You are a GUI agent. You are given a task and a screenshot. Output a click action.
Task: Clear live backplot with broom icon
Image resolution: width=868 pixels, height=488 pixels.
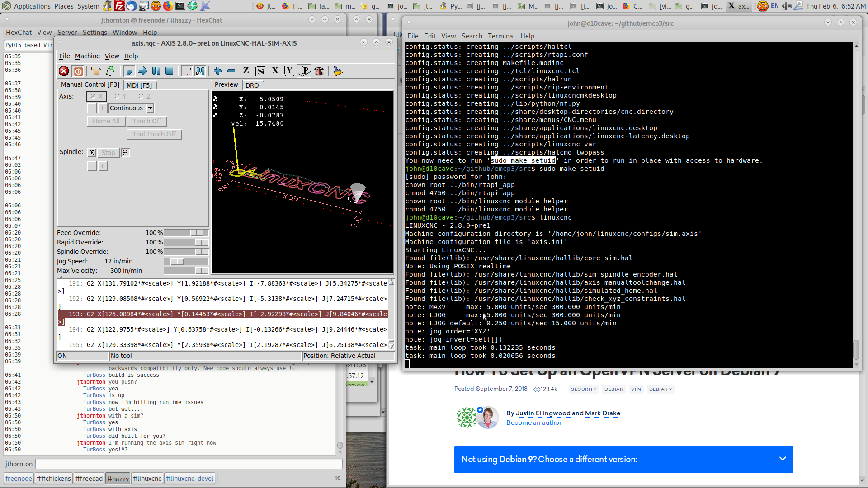338,71
